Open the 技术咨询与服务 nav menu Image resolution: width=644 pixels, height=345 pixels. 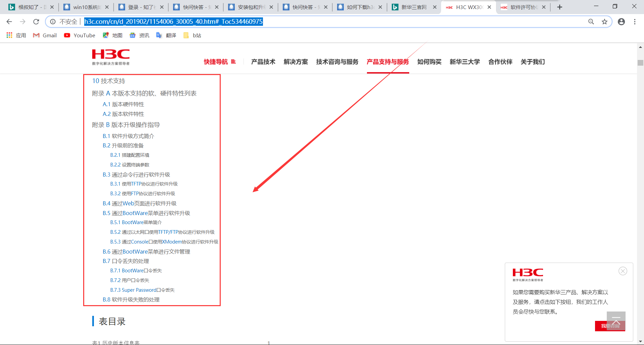337,62
